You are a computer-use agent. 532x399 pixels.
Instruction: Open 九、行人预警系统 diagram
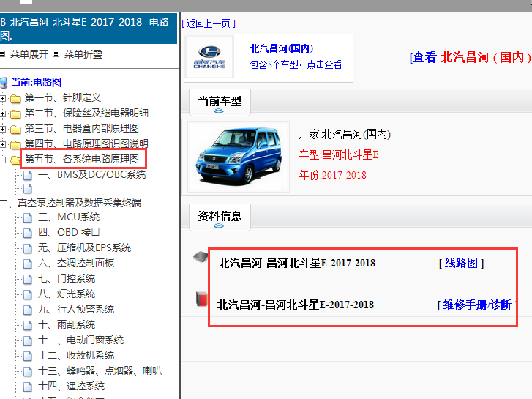point(76,309)
